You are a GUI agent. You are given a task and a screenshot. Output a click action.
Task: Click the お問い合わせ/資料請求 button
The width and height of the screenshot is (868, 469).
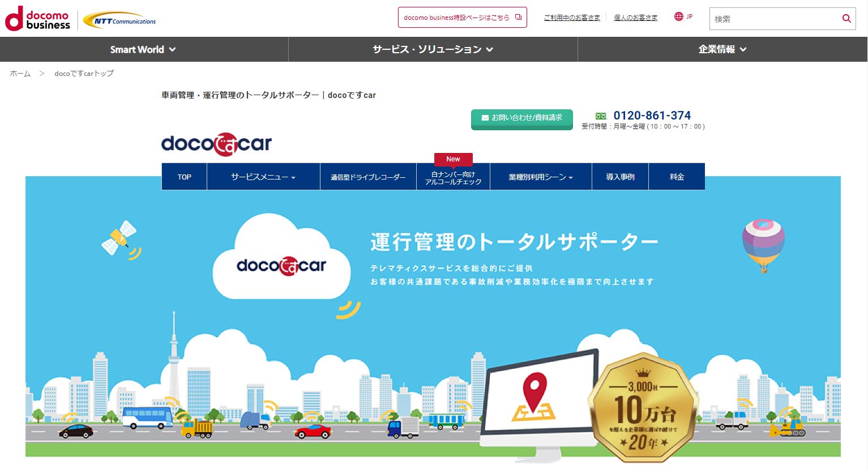[x=522, y=119]
